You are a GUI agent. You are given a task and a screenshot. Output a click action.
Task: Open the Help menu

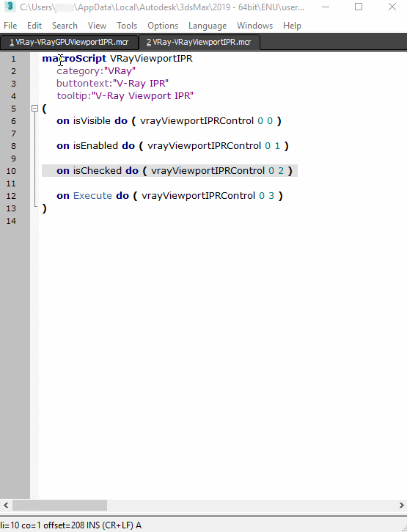[x=292, y=26]
